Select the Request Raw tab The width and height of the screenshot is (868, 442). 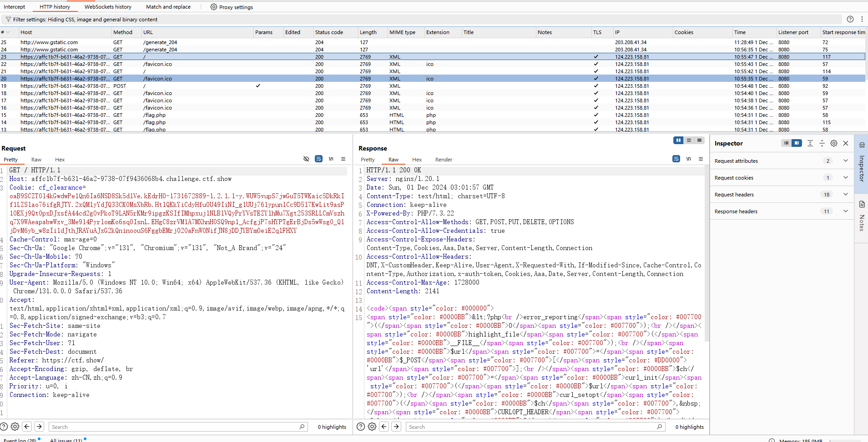click(36, 160)
